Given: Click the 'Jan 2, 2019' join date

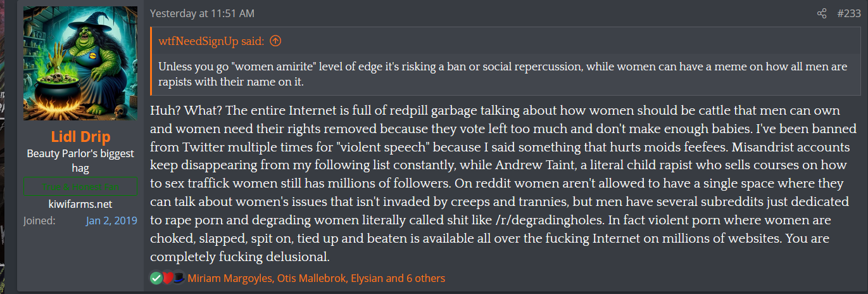Looking at the screenshot, I should [111, 220].
